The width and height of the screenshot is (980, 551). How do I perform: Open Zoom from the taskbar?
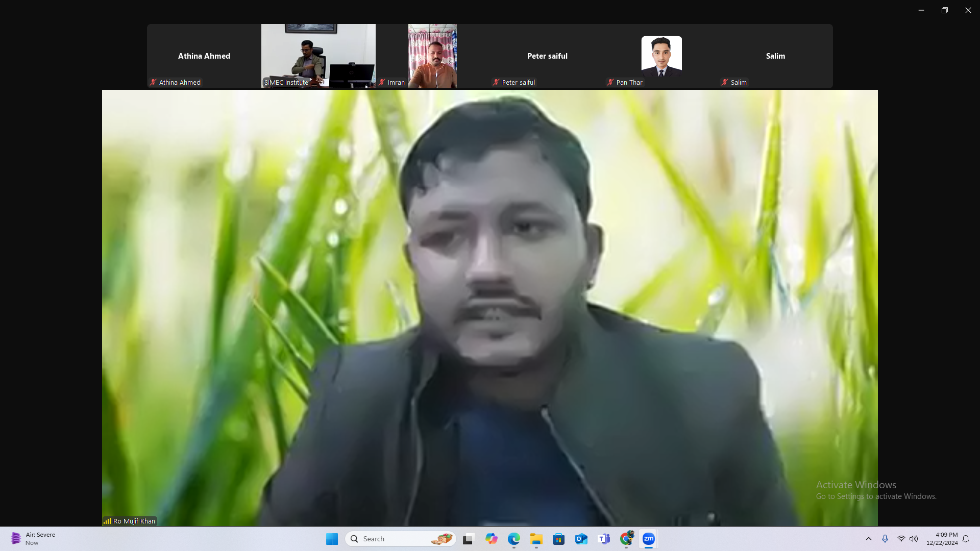(648, 538)
